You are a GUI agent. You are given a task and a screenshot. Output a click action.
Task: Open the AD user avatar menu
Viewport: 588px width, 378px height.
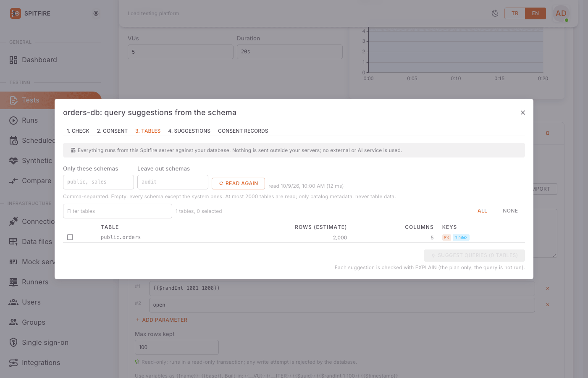561,13
